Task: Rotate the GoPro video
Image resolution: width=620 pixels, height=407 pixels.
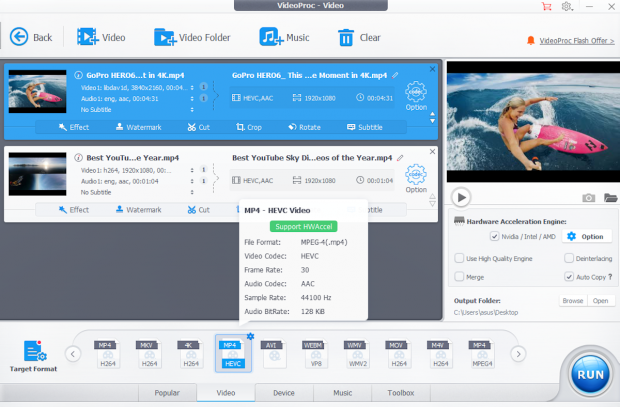Action: coord(304,127)
